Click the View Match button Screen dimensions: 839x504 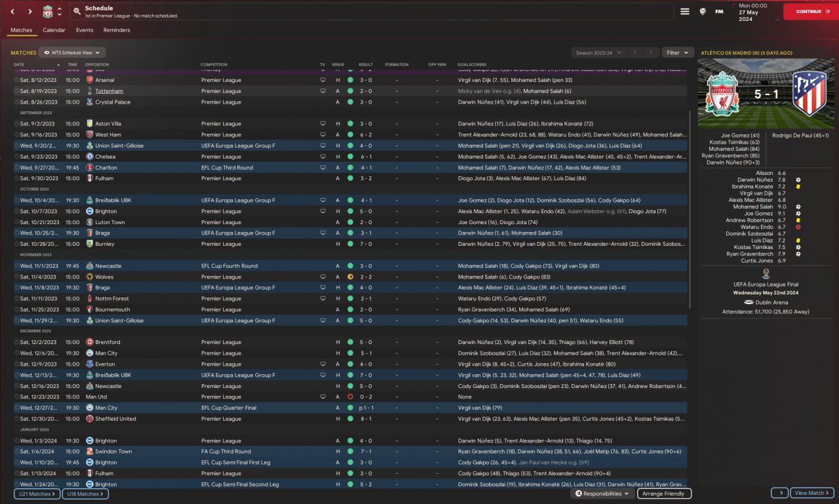(x=812, y=493)
